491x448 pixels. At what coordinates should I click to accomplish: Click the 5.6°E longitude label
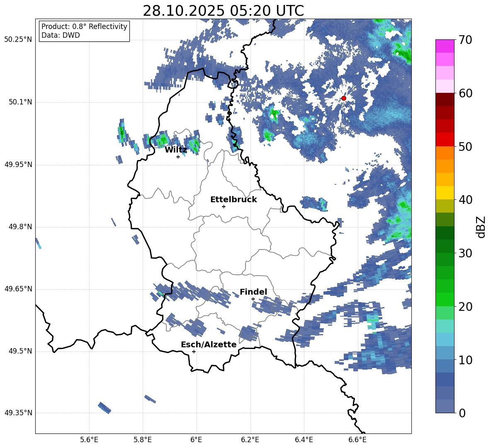tap(89, 440)
